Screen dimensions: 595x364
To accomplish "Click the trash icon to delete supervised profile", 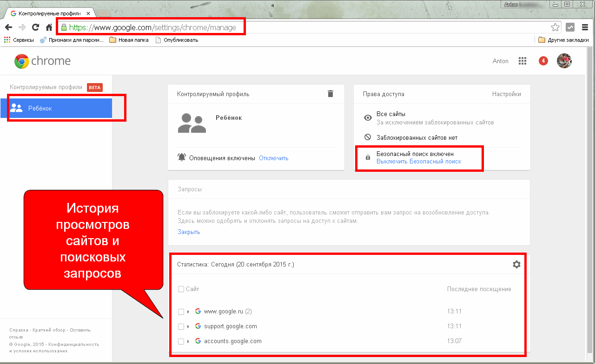I will (331, 94).
